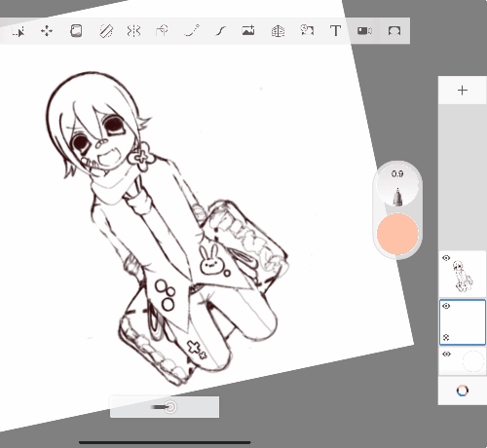The height and width of the screenshot is (448, 487).
Task: Open the Perspective Guides tool
Action: click(278, 31)
